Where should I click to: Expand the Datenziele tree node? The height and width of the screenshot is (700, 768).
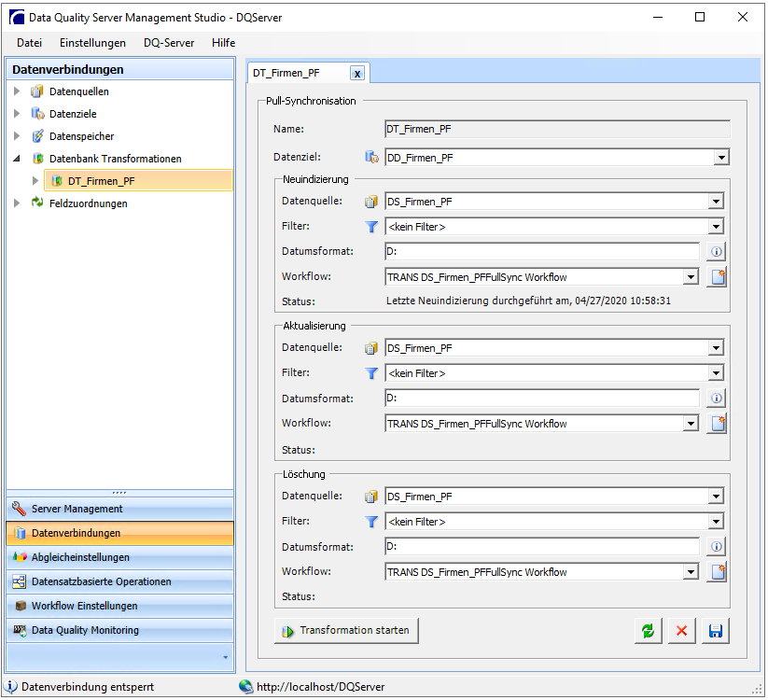click(x=17, y=114)
